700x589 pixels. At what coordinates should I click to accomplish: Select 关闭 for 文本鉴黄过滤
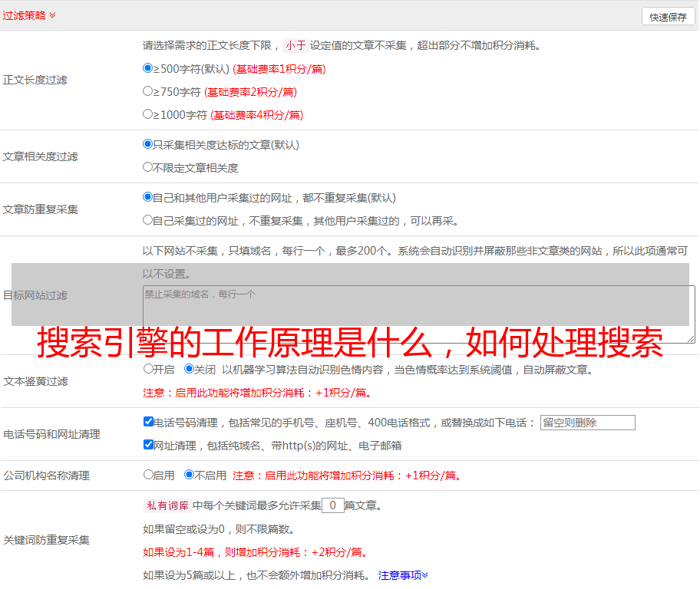[x=189, y=369]
